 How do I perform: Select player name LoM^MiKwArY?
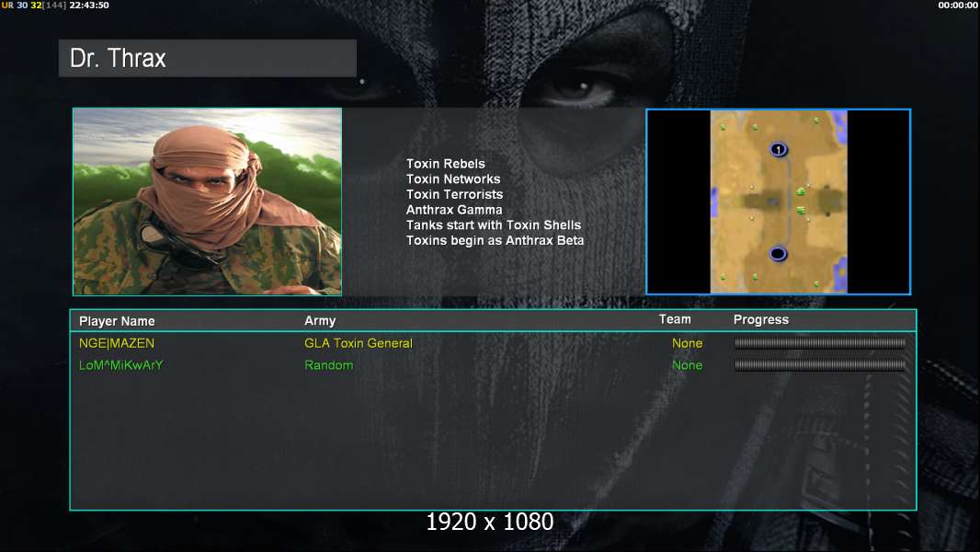click(120, 365)
